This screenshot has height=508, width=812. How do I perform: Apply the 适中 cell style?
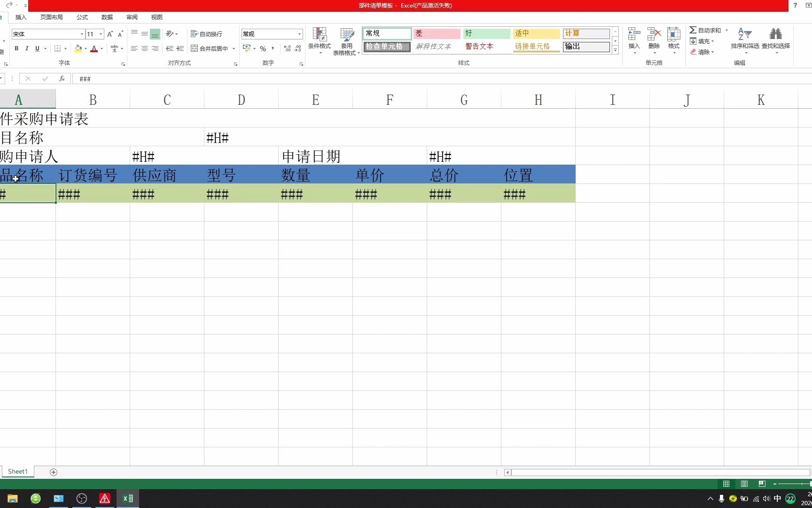(x=536, y=33)
